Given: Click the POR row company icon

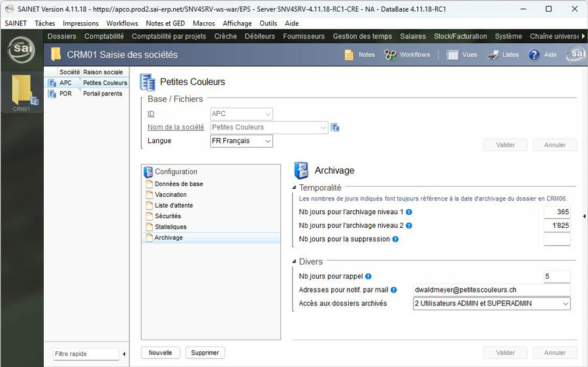Looking at the screenshot, I should (52, 94).
